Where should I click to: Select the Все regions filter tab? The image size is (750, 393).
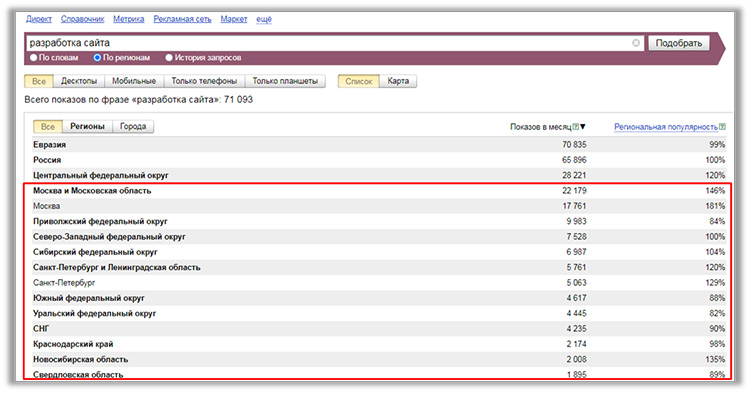48,127
